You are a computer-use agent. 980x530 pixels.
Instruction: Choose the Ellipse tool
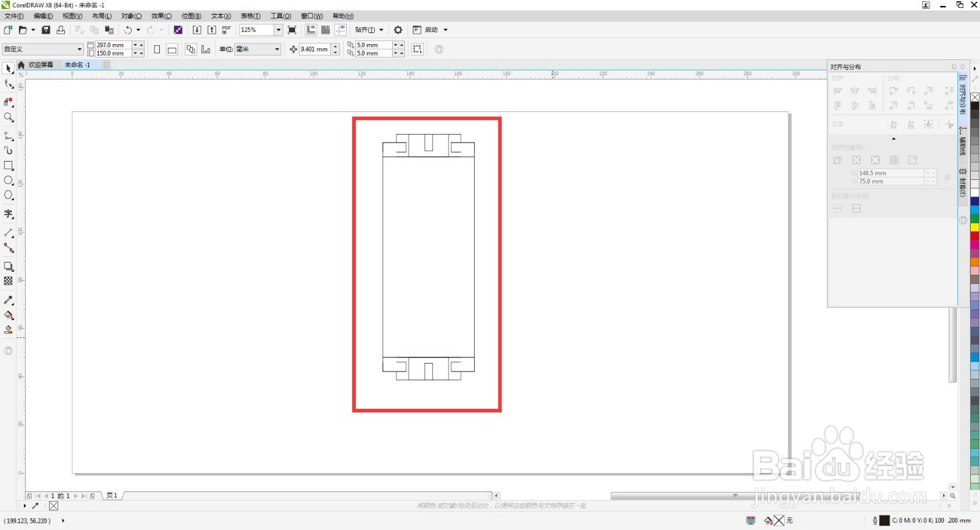coord(9,181)
